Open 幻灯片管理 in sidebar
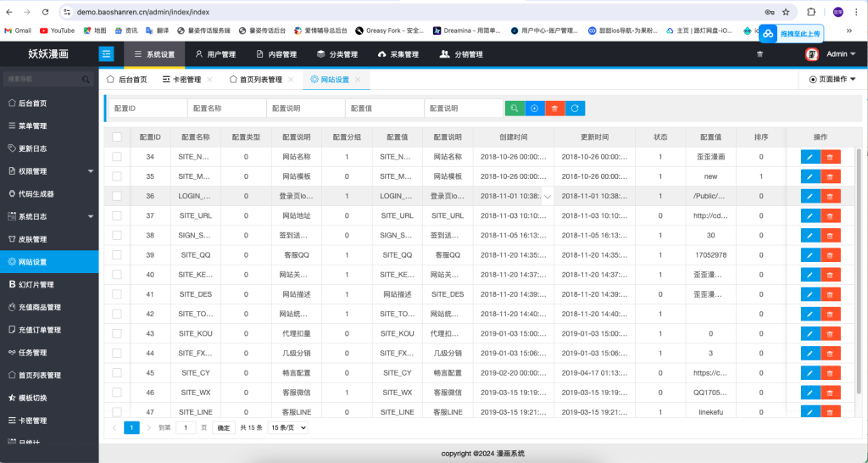 49,285
